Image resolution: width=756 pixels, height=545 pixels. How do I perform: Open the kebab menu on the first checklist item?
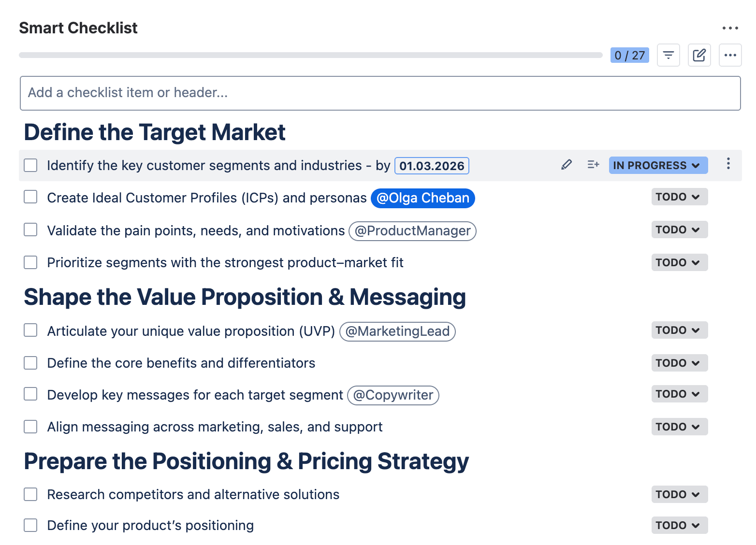click(x=728, y=164)
